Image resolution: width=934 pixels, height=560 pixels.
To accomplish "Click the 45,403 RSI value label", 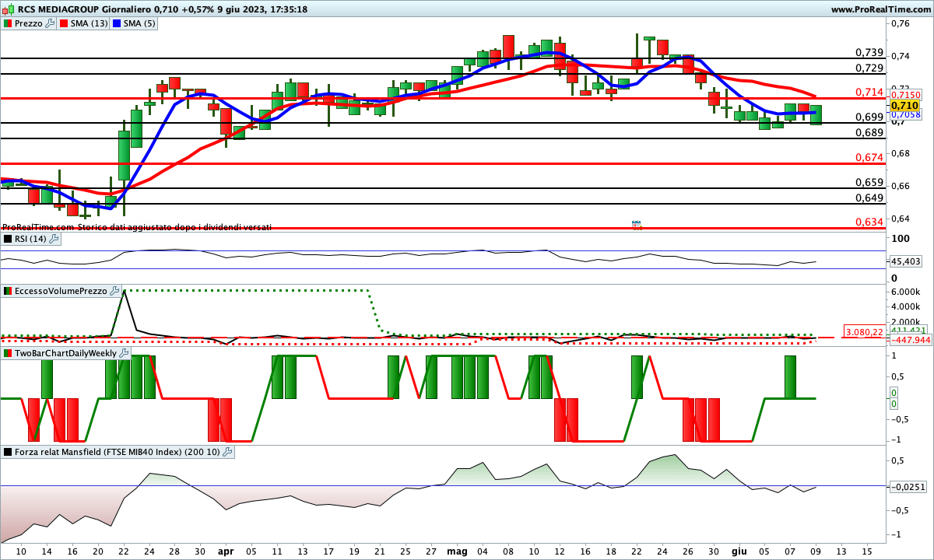I will [905, 262].
